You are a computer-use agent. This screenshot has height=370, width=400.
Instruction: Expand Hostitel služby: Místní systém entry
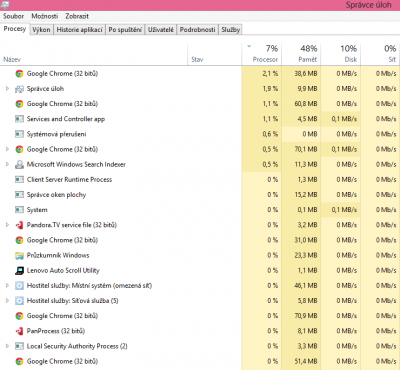(x=7, y=286)
